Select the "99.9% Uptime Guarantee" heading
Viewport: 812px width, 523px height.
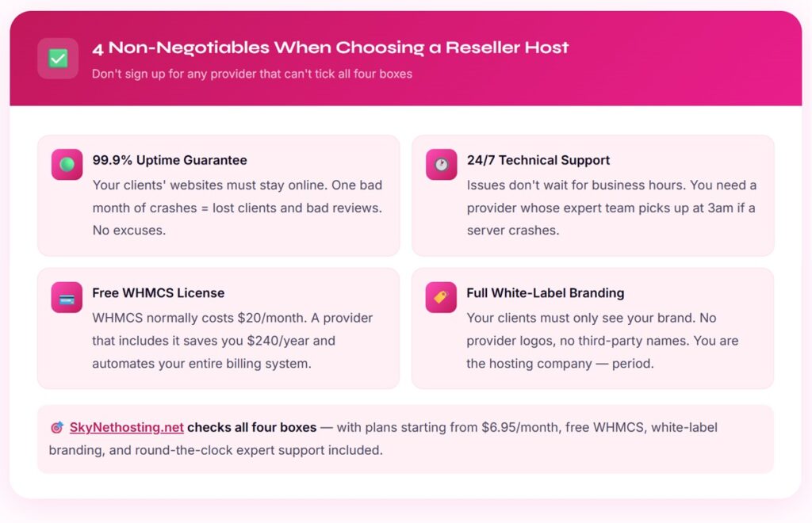[x=170, y=160]
